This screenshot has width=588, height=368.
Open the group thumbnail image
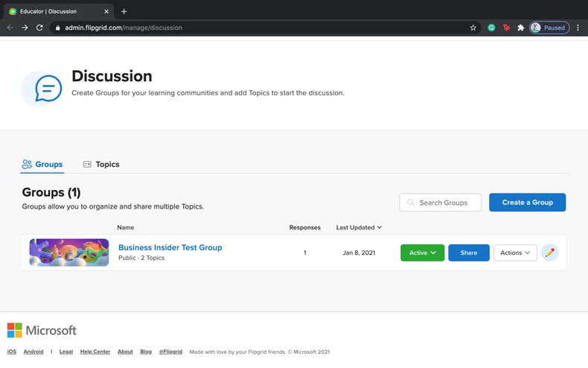(x=69, y=253)
